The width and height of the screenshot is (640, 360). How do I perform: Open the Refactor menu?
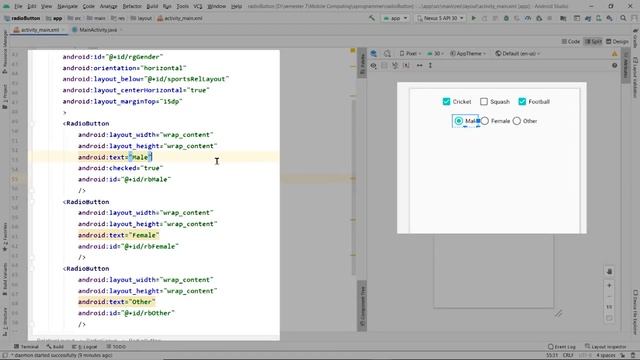132,6
